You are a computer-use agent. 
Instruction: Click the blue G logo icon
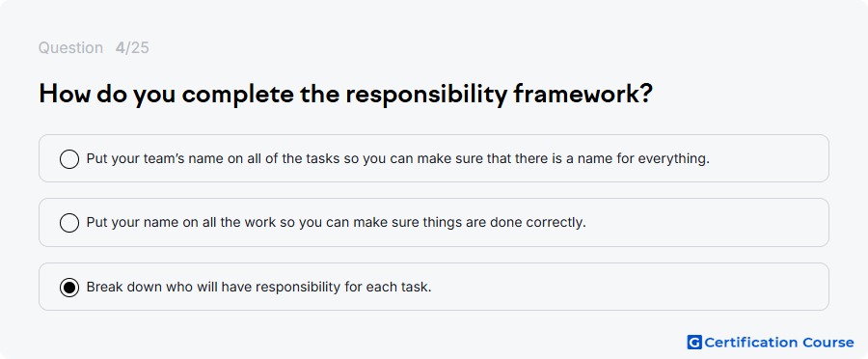(x=694, y=343)
